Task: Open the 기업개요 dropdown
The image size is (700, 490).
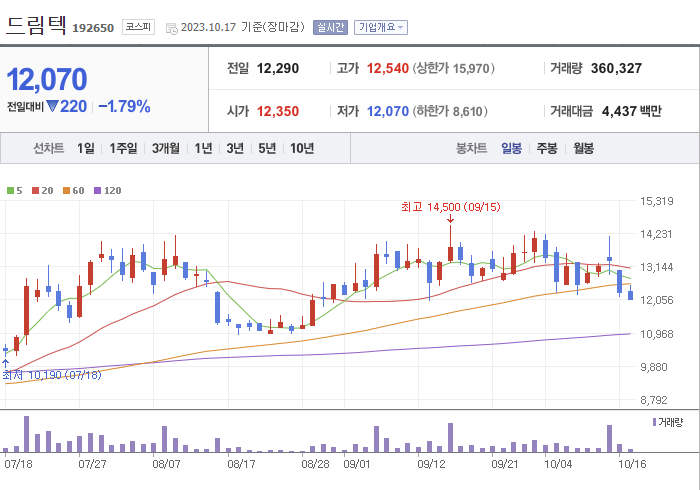Action: [x=381, y=27]
